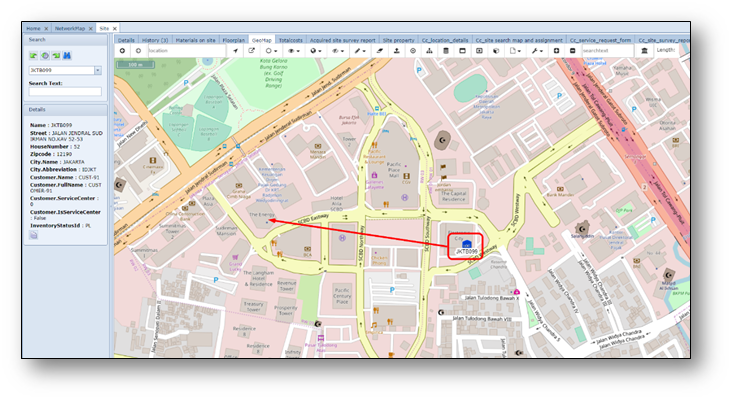Click the details icon below InventoryStatusId
733x401 pixels.
[x=33, y=235]
